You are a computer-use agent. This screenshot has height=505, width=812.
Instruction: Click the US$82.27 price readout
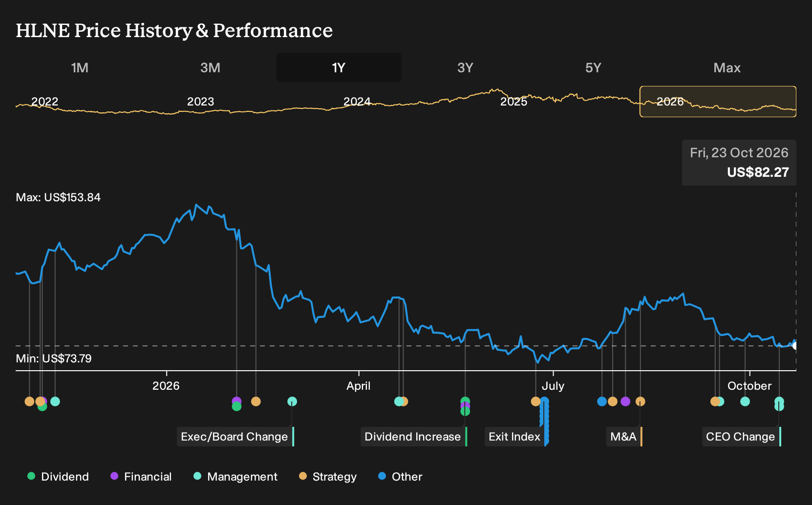758,172
